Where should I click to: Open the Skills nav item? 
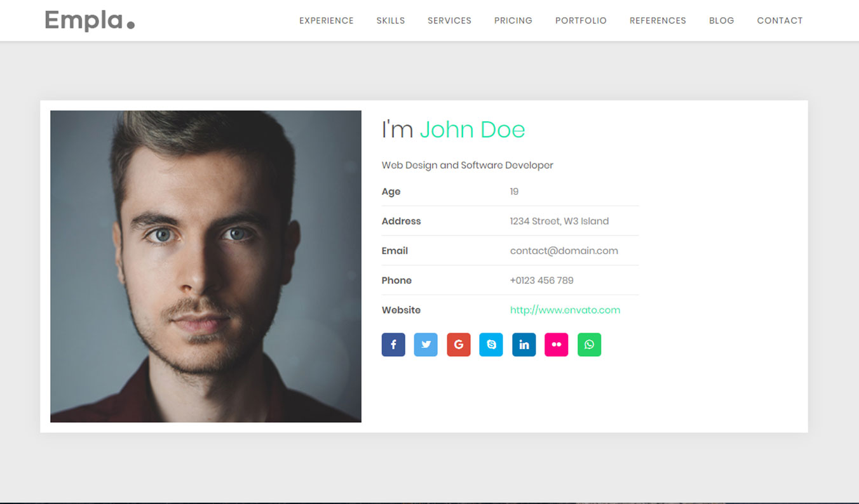coord(391,21)
